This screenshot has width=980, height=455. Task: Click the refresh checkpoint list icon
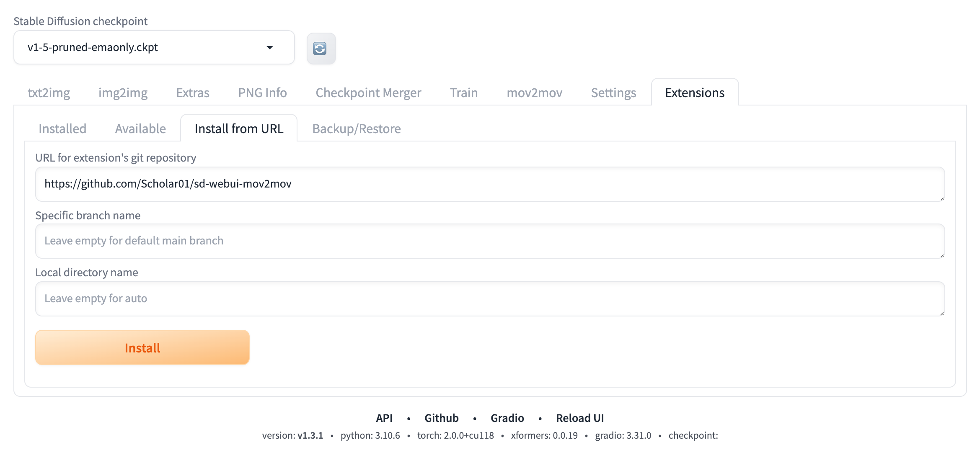(x=321, y=49)
